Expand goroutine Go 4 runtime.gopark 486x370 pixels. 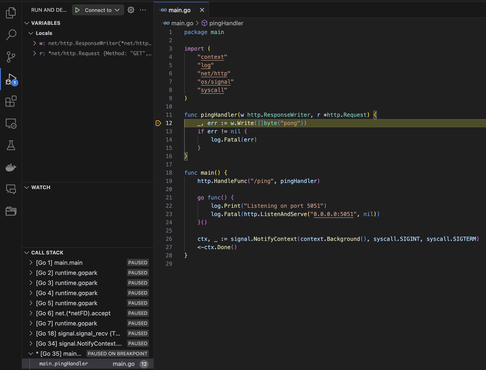pos(31,293)
